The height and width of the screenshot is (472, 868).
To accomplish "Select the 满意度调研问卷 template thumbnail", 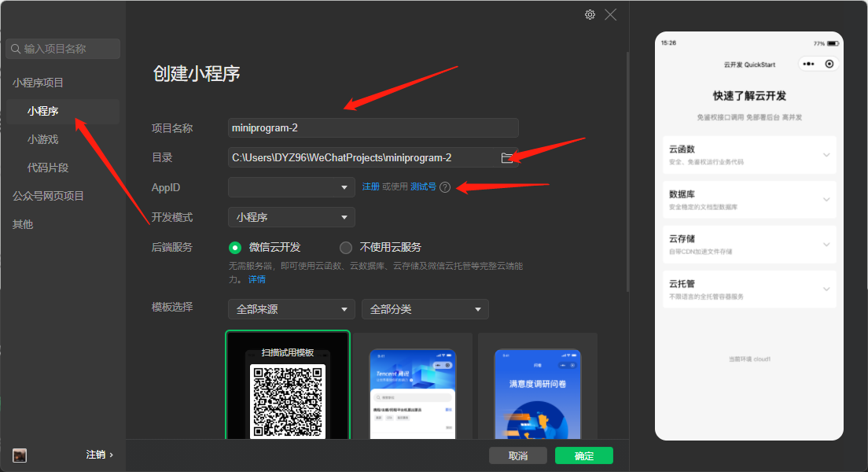I will point(538,393).
